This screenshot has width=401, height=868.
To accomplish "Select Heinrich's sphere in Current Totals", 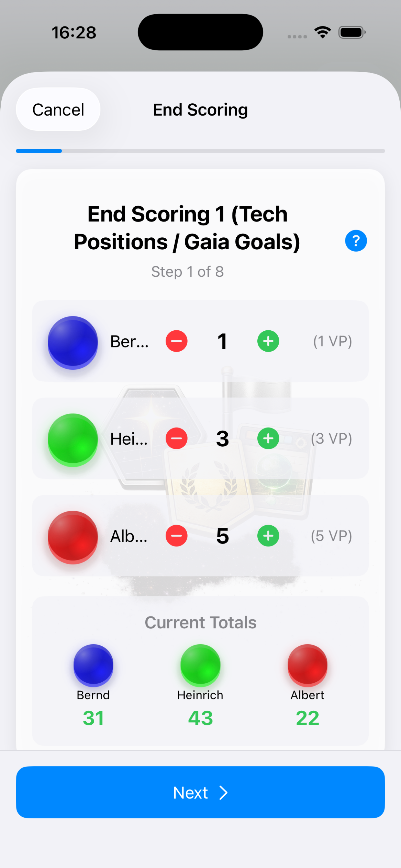I will (200, 664).
